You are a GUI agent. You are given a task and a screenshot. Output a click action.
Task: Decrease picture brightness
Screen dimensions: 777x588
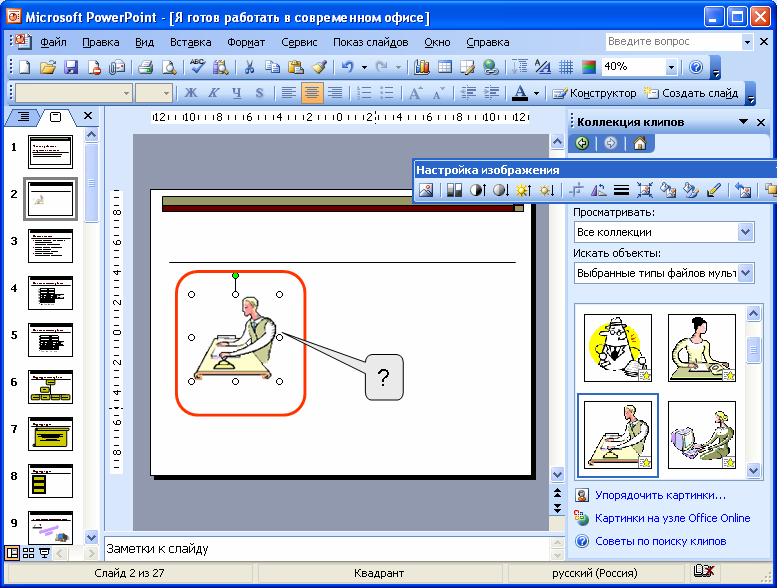click(547, 190)
